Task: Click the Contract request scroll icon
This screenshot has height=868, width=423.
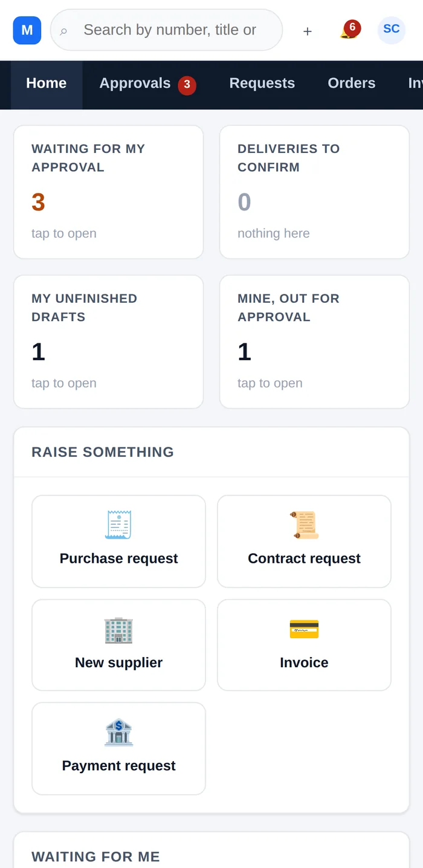Action: point(304,525)
